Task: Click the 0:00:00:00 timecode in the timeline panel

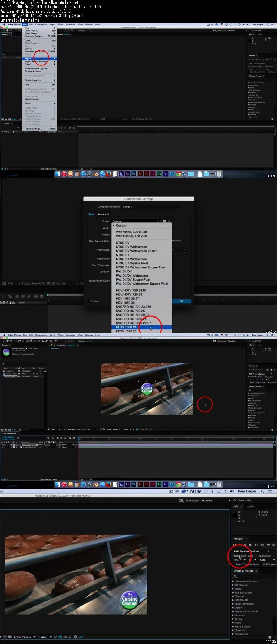Action: (8, 437)
